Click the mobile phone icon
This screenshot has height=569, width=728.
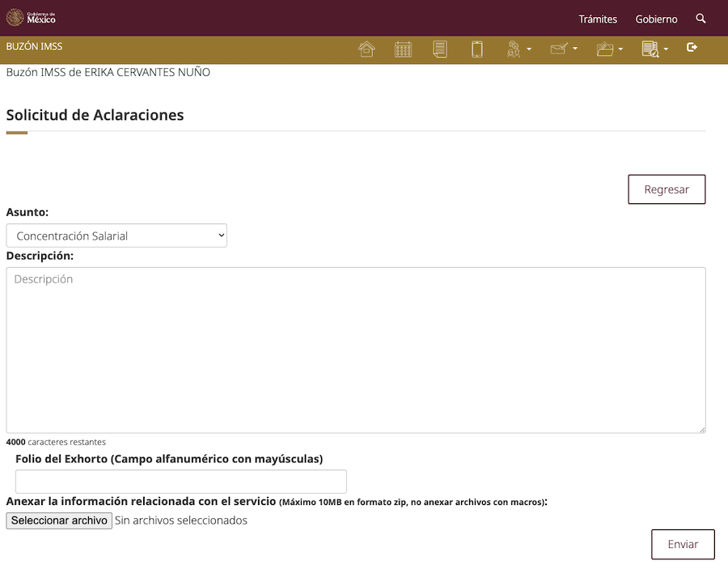coord(476,49)
